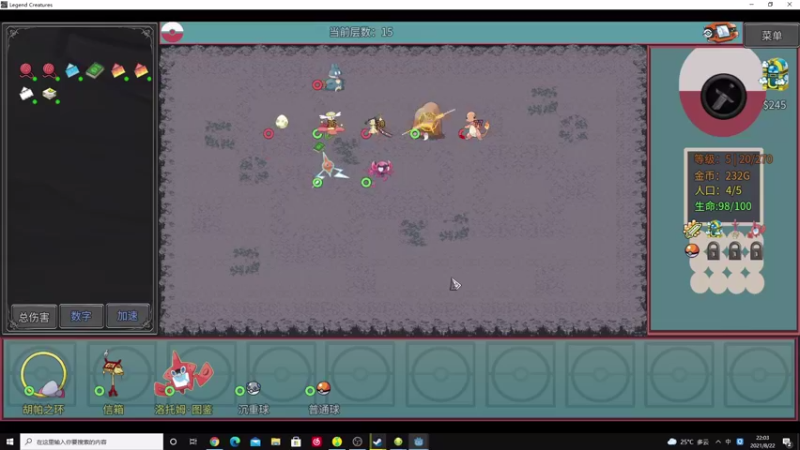The image size is (800, 450).
Task: Open the 菜单 menu
Action: pyautogui.click(x=771, y=35)
